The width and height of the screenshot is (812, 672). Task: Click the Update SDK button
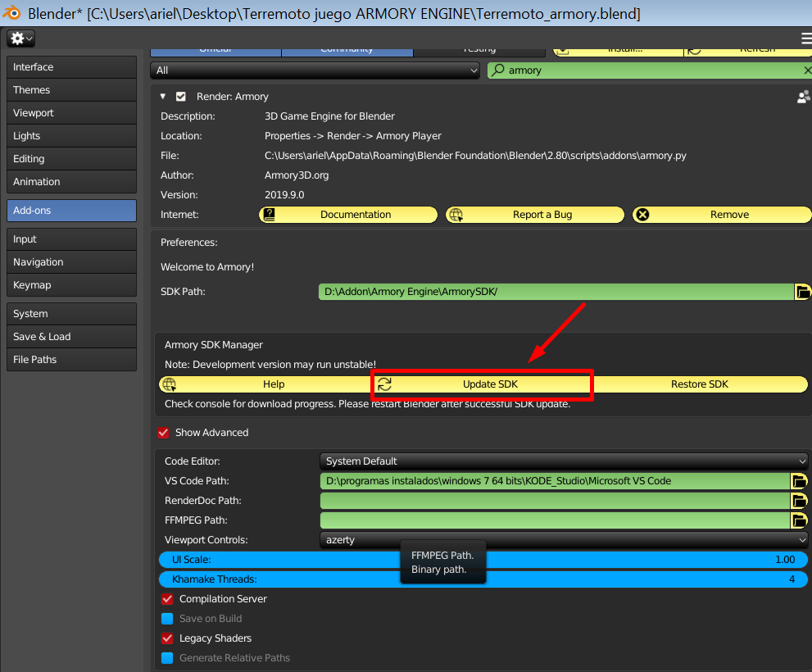483,384
